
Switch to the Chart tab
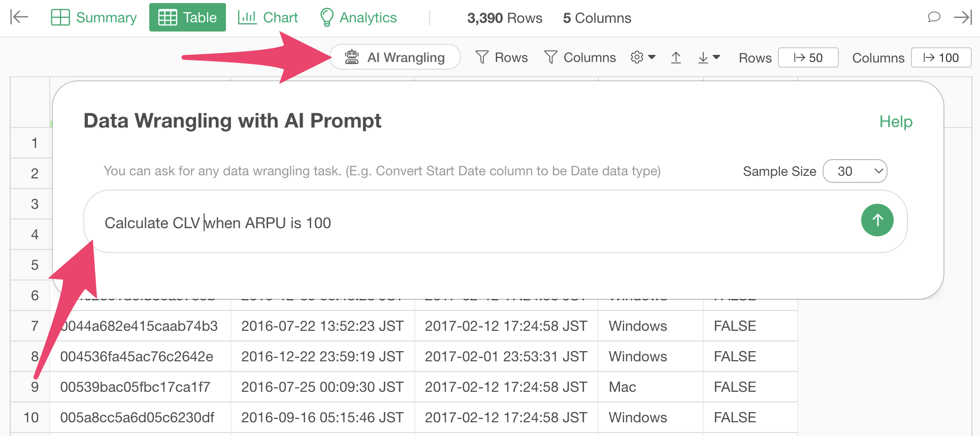point(268,17)
